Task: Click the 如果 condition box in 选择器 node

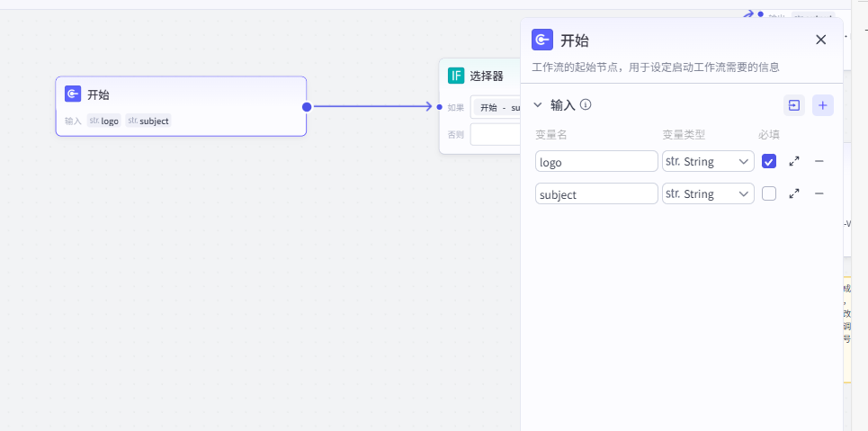Action: 497,107
